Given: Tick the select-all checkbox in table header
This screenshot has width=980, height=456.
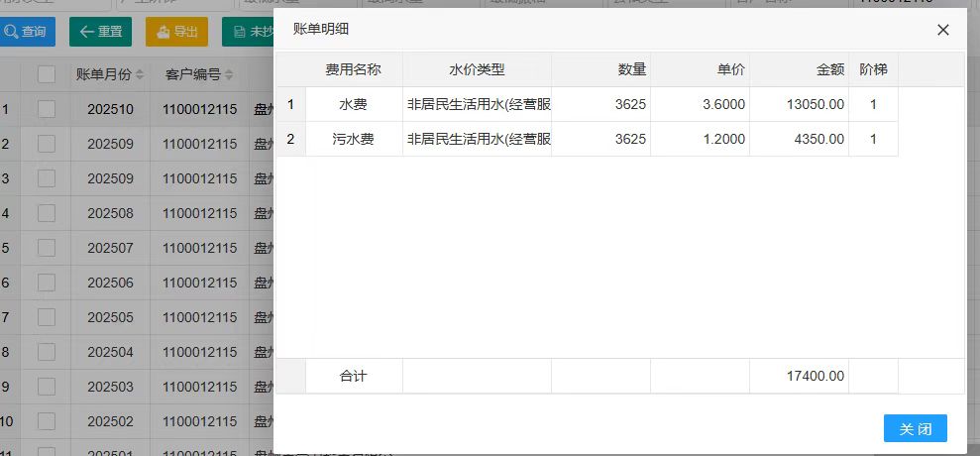Looking at the screenshot, I should pyautogui.click(x=47, y=74).
